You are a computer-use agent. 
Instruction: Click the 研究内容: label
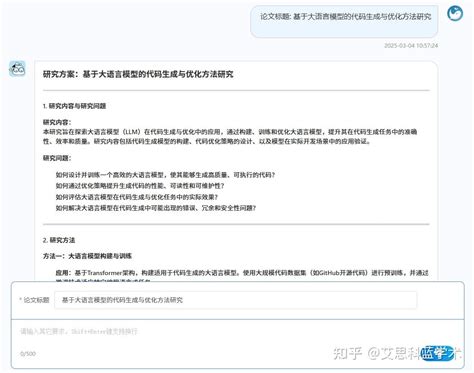click(x=57, y=122)
